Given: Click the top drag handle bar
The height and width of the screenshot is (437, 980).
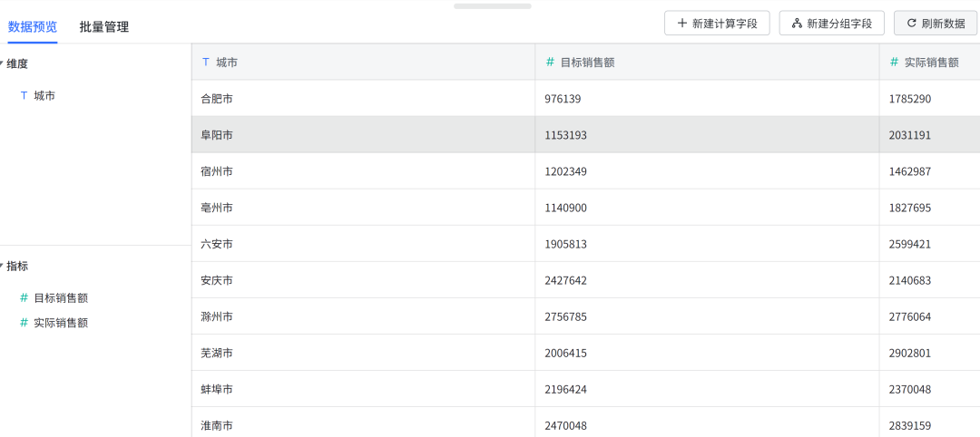Looking at the screenshot, I should click(x=492, y=5).
